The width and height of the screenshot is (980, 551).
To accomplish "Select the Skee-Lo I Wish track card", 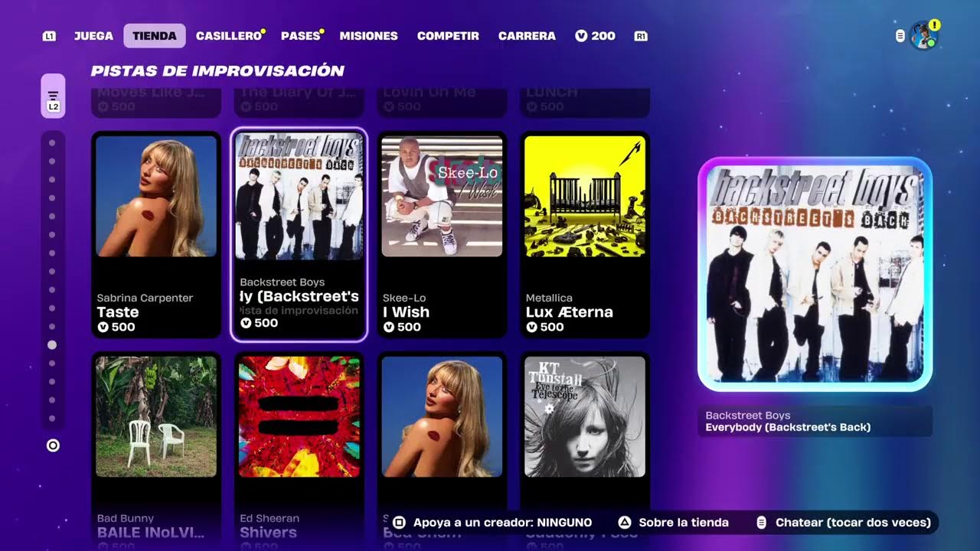I will tap(442, 235).
